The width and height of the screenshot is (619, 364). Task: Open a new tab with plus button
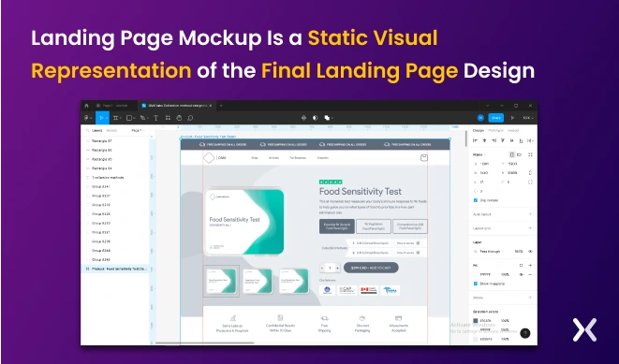tap(221, 106)
